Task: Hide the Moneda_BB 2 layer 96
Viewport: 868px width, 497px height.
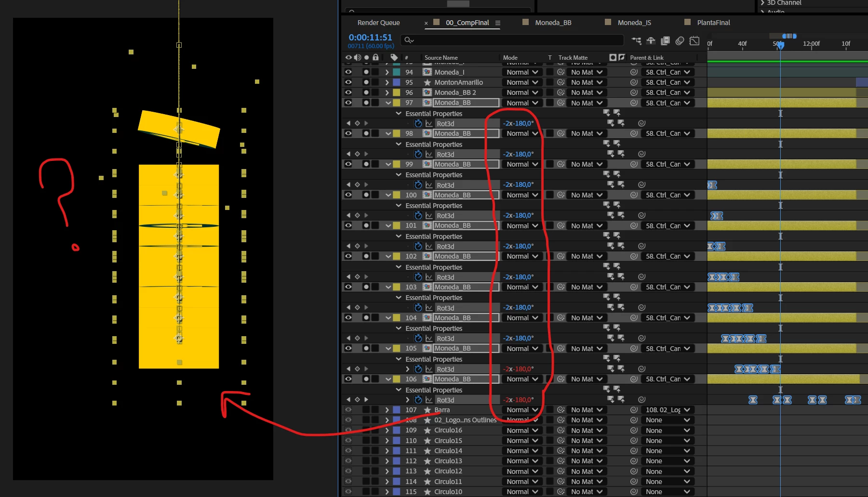Action: click(348, 92)
